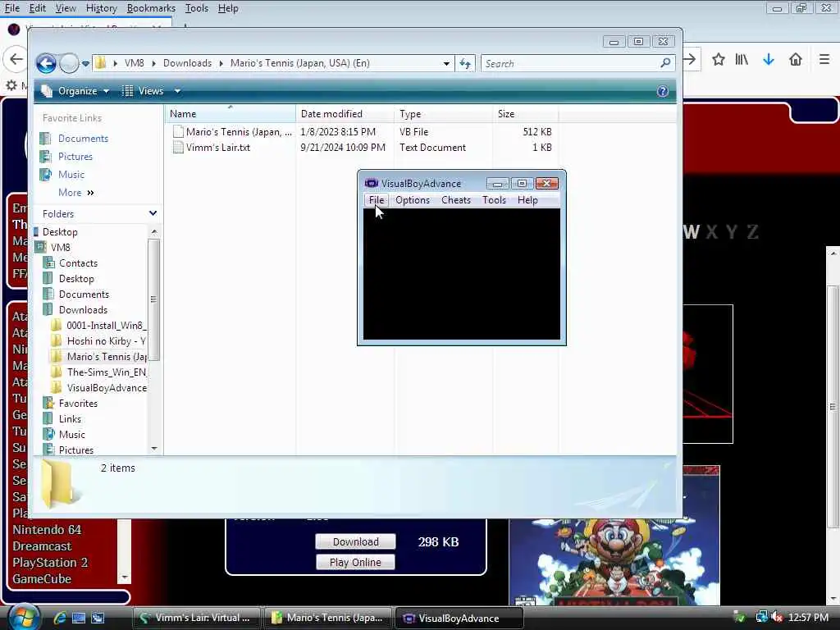The height and width of the screenshot is (630, 840).
Task: Open Documents in Favorite Links
Action: 83,138
